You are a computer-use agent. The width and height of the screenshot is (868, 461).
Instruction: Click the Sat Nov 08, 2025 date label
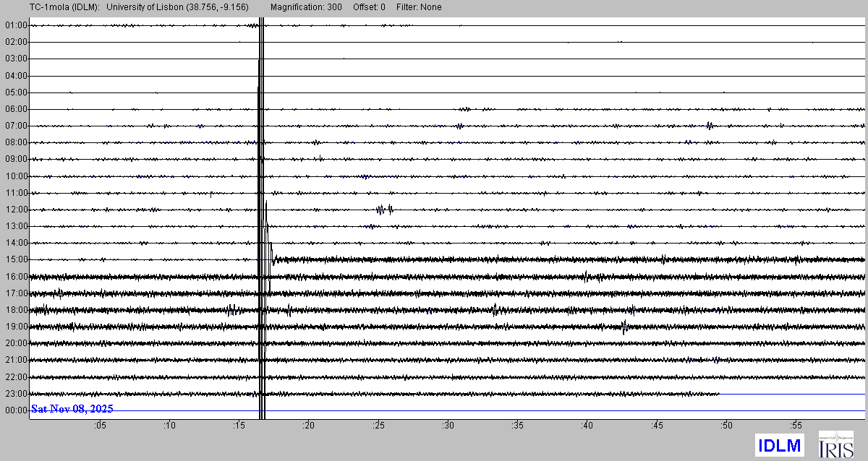tap(72, 409)
